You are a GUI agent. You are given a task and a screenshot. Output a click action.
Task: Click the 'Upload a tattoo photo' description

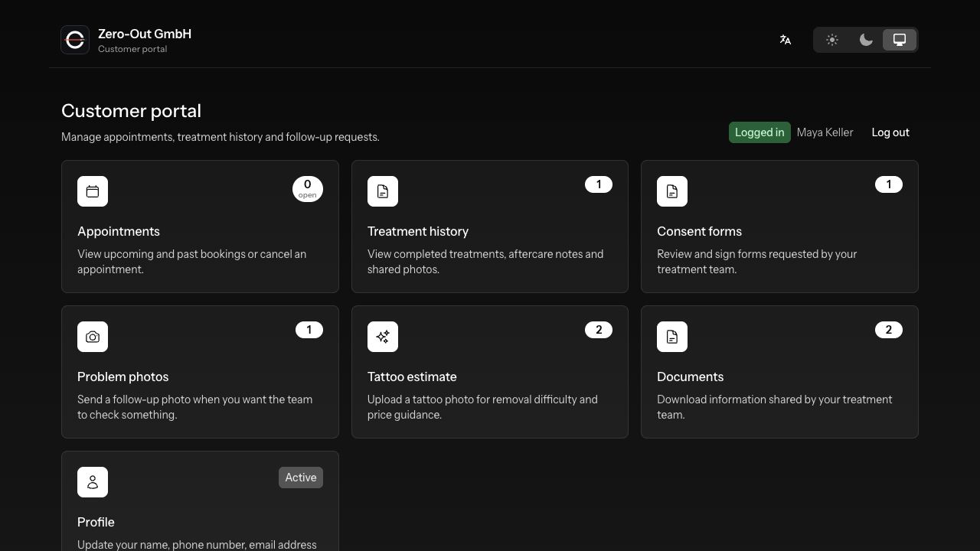coord(482,407)
